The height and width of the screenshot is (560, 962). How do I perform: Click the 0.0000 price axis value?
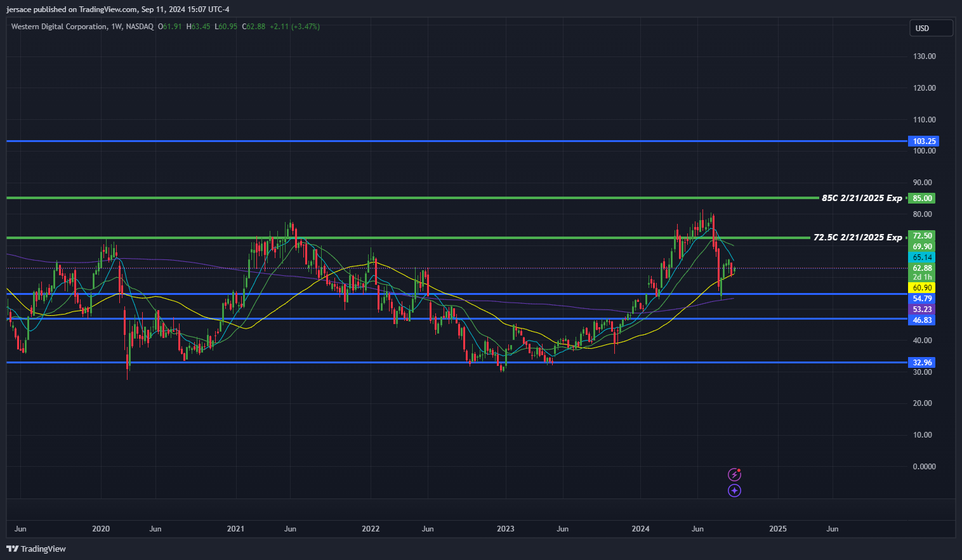coord(925,467)
